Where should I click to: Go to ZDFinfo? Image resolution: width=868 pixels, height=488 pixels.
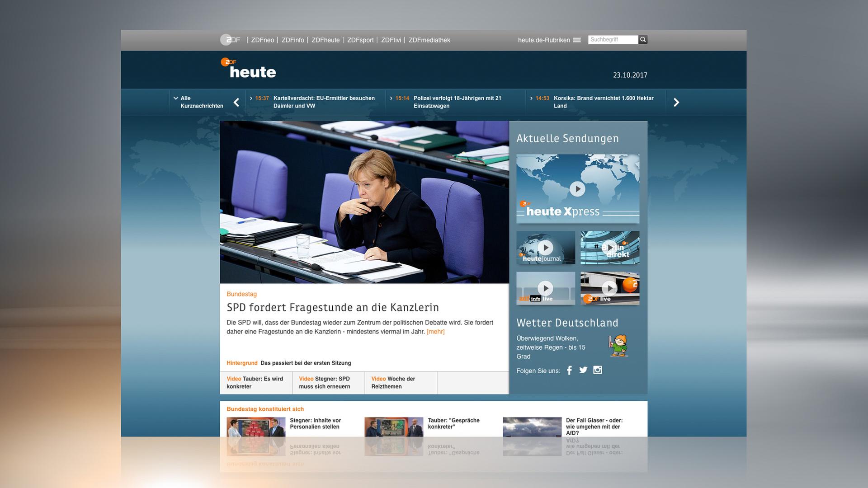tap(293, 40)
